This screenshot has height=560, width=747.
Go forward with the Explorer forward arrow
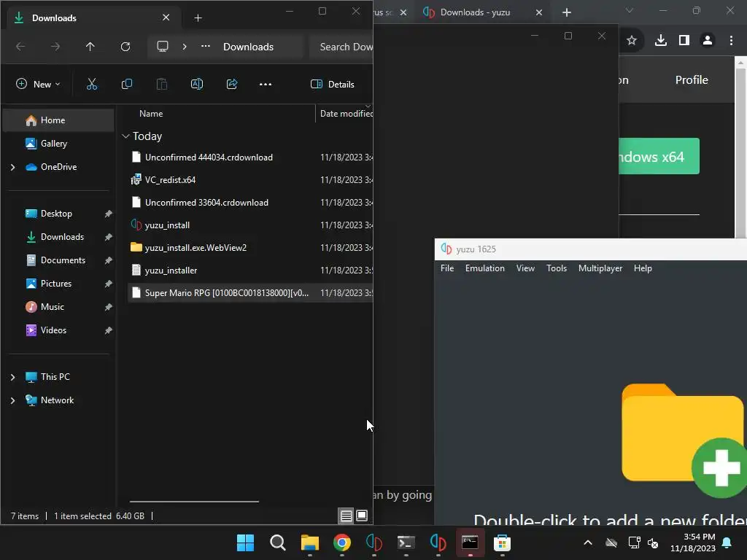[55, 47]
